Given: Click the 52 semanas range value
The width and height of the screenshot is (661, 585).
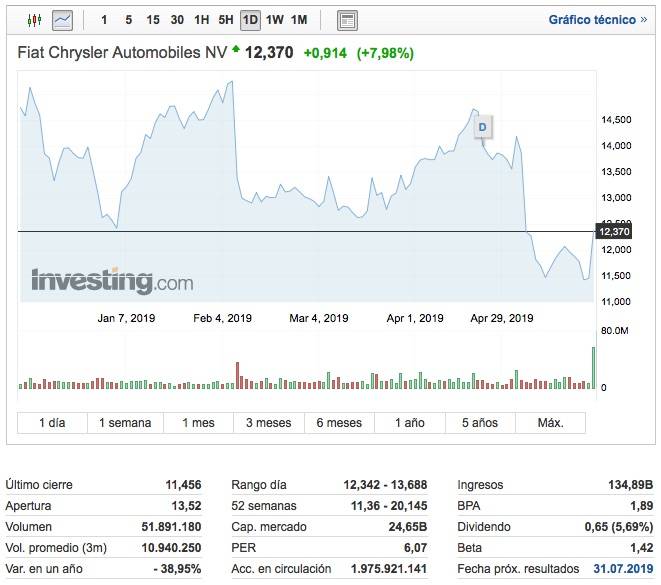Looking at the screenshot, I should click(389, 506).
